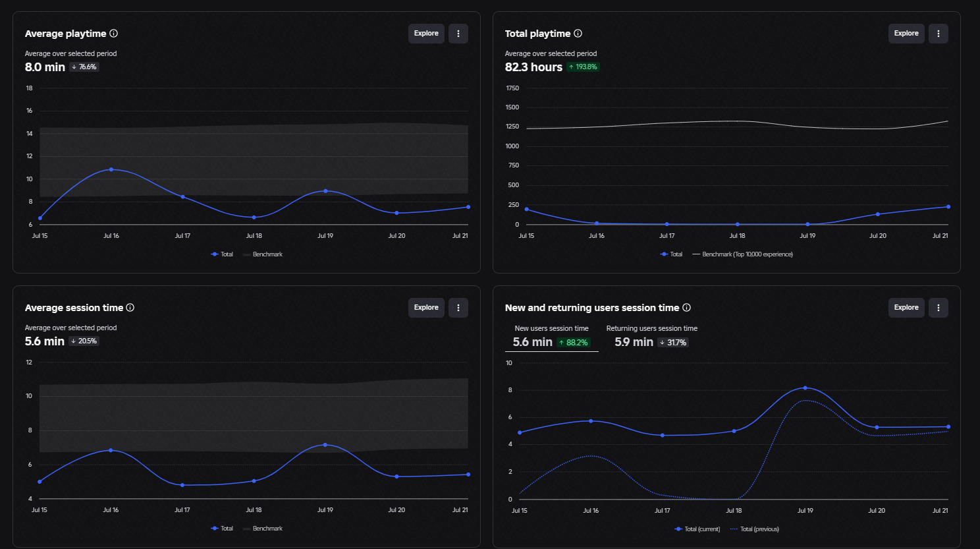Click info icon beside New and returning users

coord(686,308)
